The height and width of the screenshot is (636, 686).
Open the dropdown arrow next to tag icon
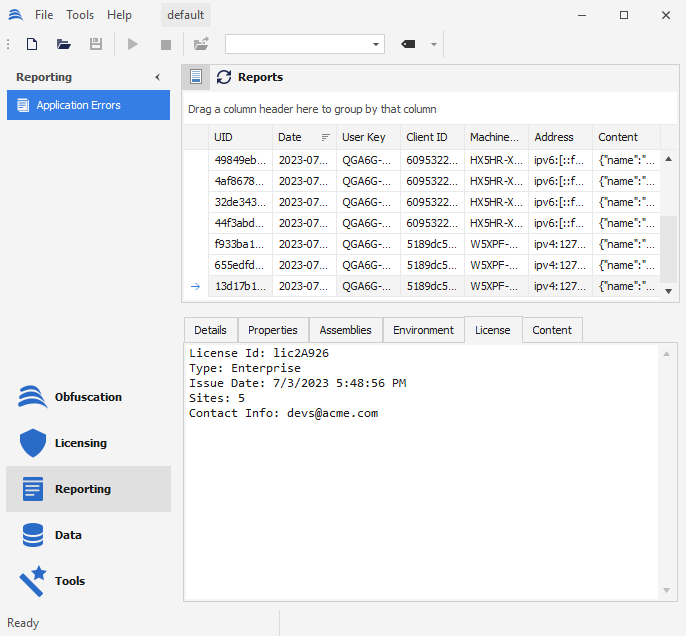(x=434, y=44)
